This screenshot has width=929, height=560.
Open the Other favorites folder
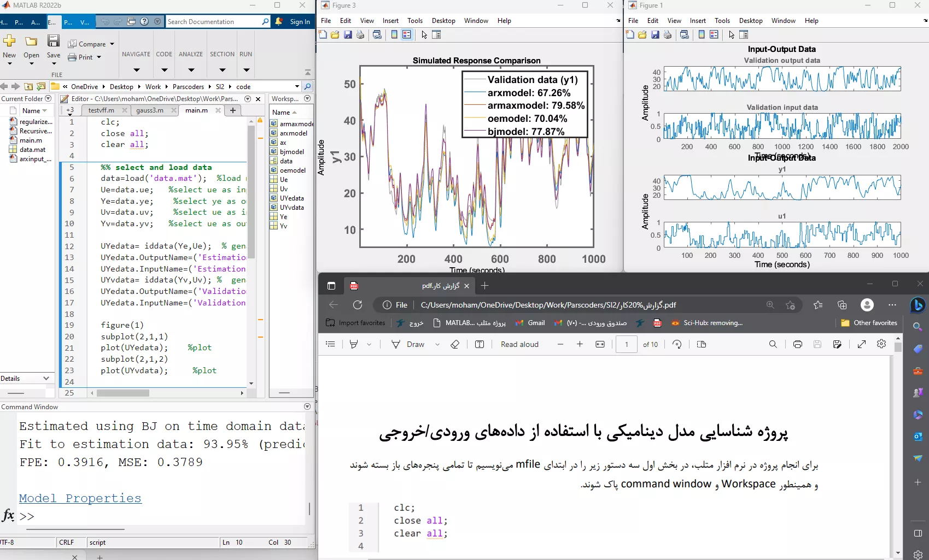(x=869, y=323)
